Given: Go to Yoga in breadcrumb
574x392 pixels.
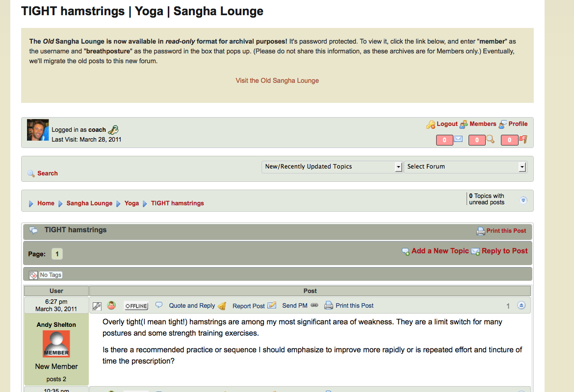Looking at the screenshot, I should click(x=131, y=203).
